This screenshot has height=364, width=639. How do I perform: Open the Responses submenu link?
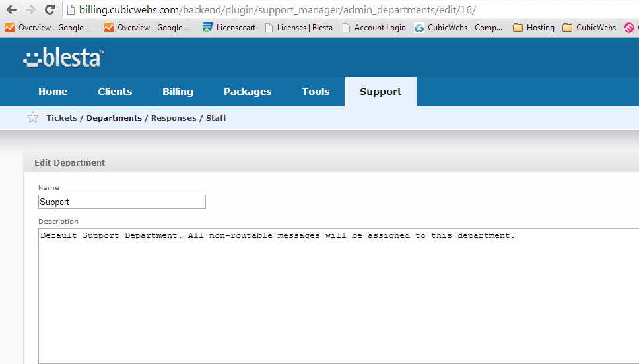[174, 118]
